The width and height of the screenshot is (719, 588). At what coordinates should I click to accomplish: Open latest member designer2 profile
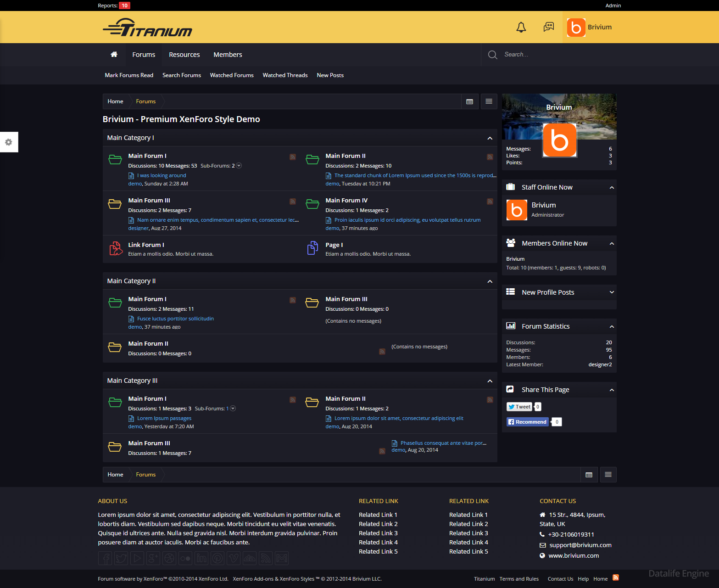tap(600, 364)
